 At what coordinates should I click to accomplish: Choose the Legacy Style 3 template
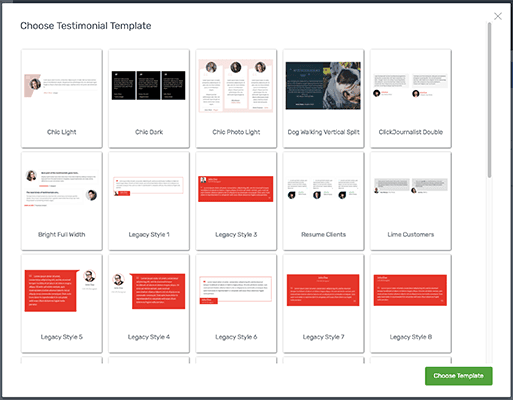point(236,201)
